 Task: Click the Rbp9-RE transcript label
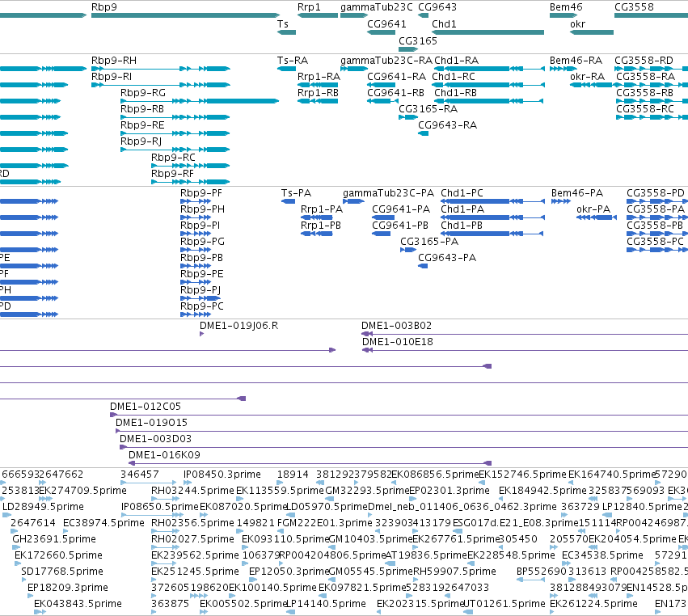click(142, 125)
